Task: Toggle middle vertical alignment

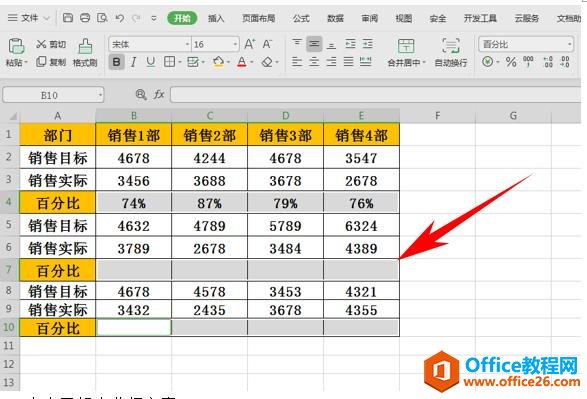Action: tap(314, 44)
